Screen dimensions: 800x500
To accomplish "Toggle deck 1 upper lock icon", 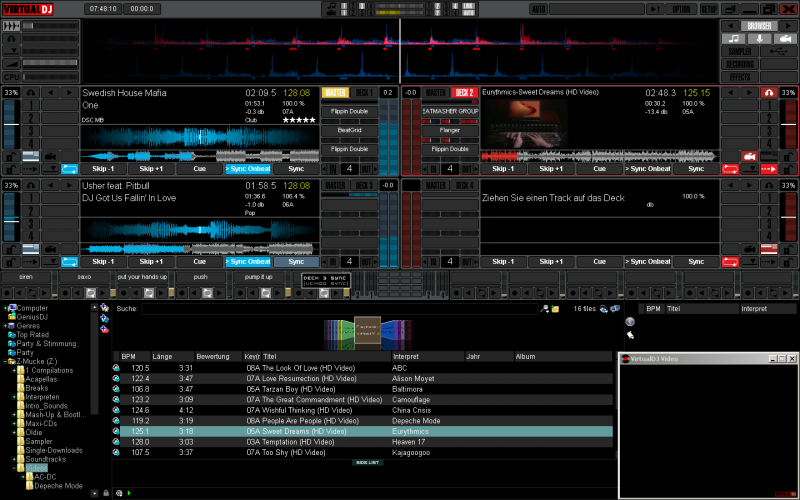I will click(x=11, y=156).
